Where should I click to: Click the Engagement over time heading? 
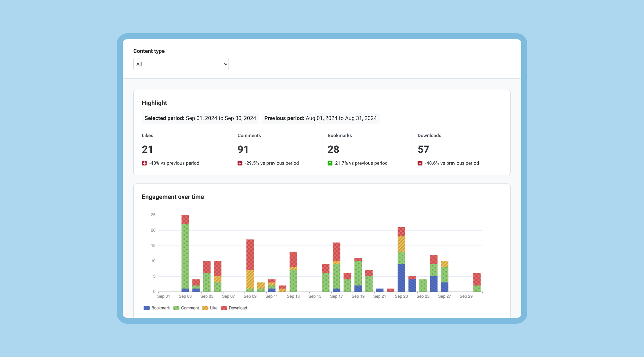[173, 197]
